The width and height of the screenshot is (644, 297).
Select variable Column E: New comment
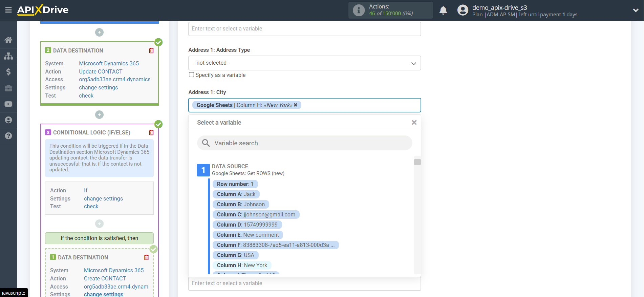[248, 235]
